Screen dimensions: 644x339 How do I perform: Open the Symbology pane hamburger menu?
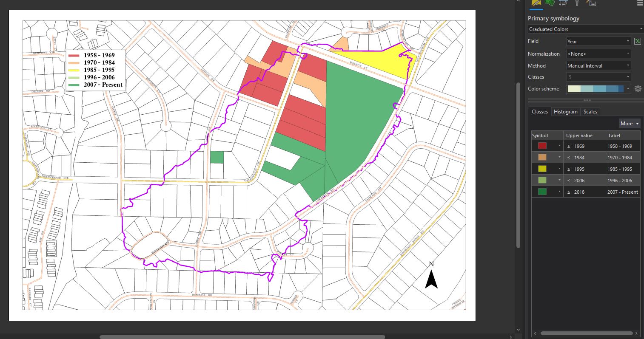coord(639,3)
